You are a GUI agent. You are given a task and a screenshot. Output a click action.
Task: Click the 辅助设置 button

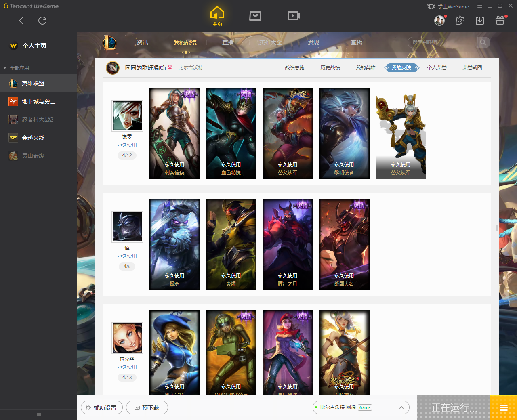pos(101,408)
